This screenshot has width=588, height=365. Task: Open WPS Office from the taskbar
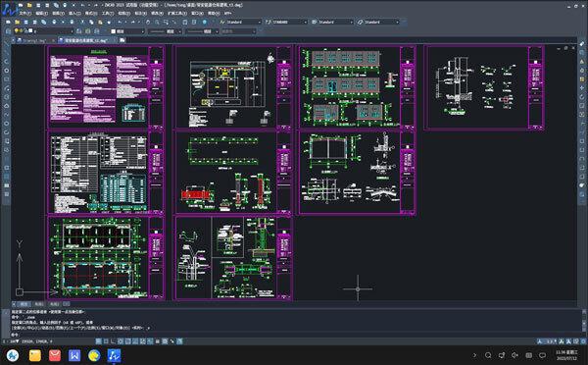tap(74, 355)
